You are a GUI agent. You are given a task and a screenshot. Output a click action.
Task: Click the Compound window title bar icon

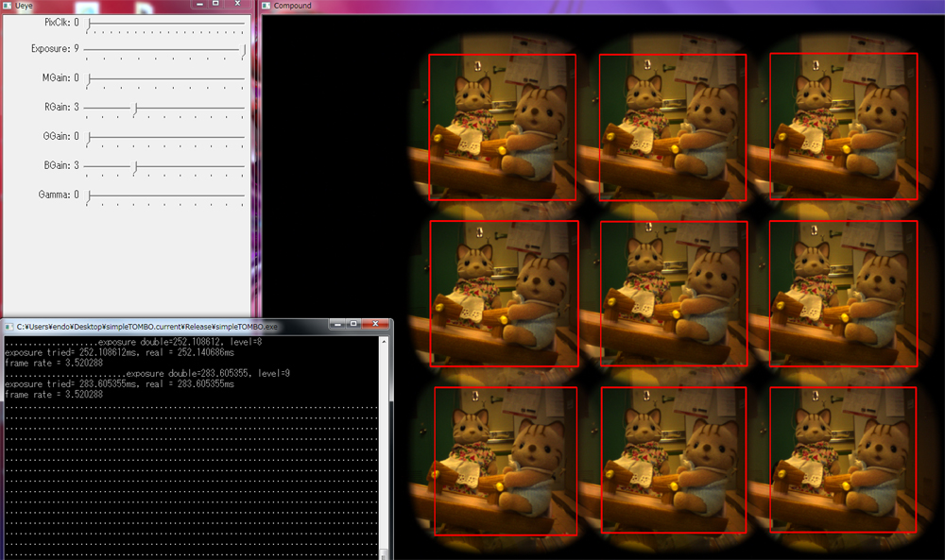tap(267, 6)
